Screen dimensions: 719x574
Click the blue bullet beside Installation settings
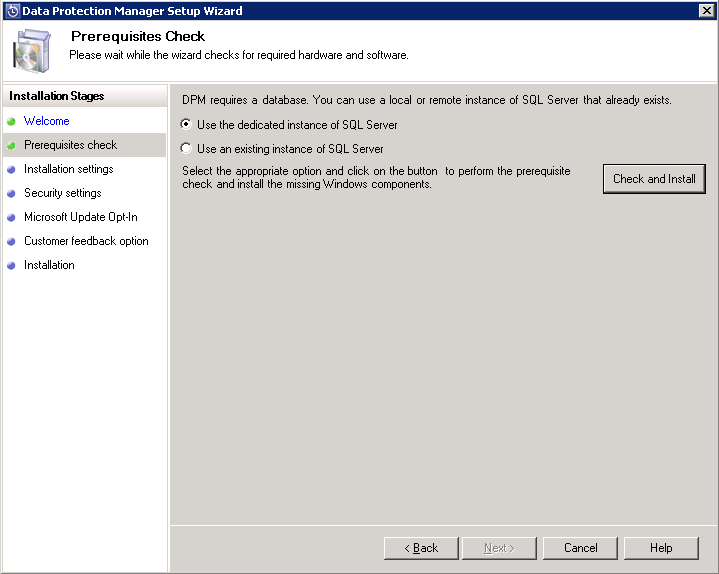(11, 170)
